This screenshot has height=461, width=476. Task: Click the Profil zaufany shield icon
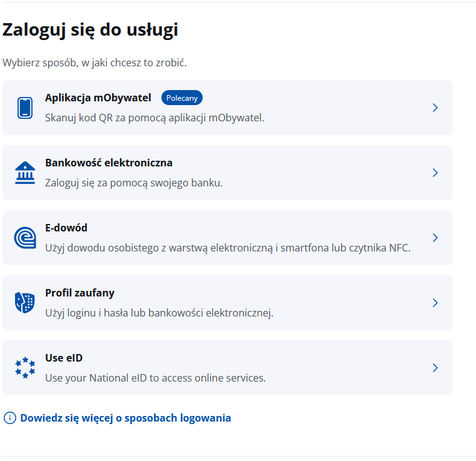tap(25, 303)
